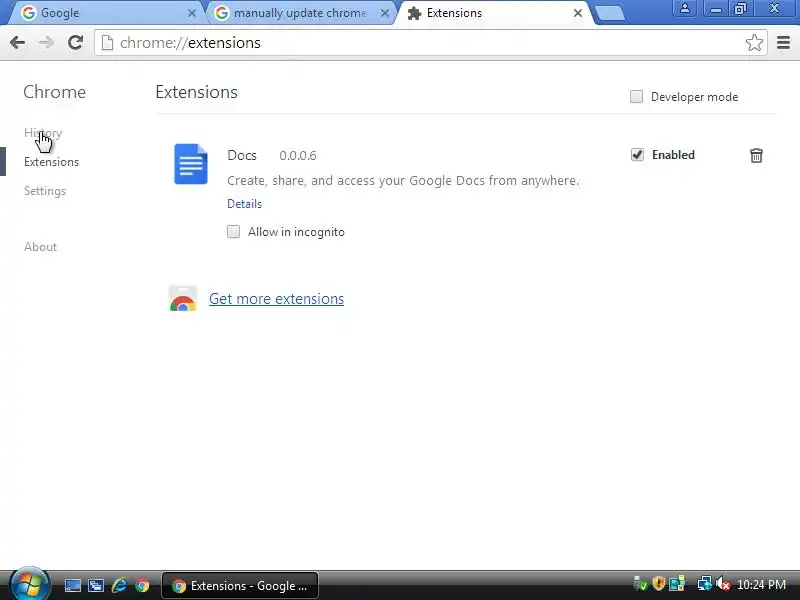800x600 pixels.
Task: Click the Docs extension icon
Action: (x=191, y=164)
